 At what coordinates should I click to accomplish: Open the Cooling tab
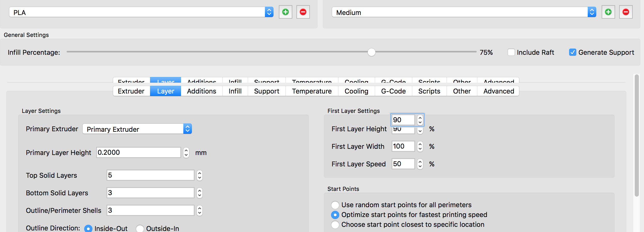click(x=357, y=91)
